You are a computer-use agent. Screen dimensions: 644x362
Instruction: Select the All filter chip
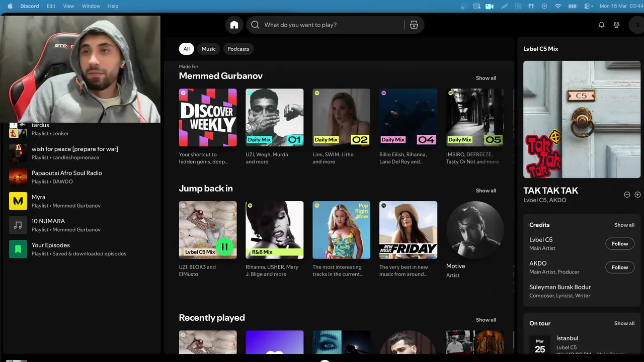click(x=186, y=49)
